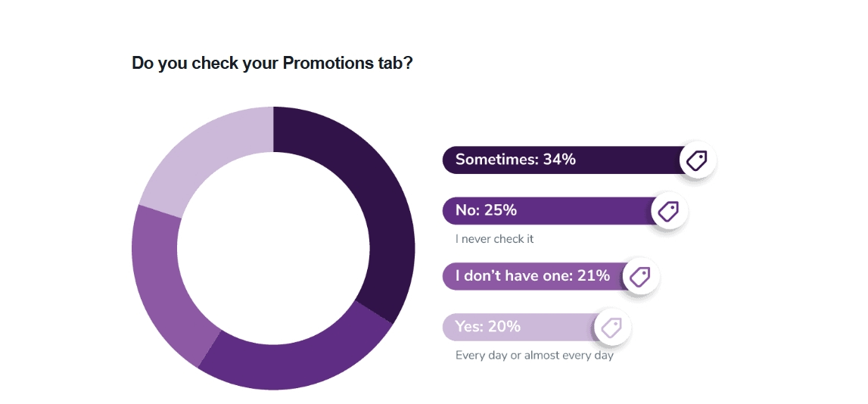Select the I don't have one: 21% bar
868x404 pixels.
click(541, 276)
